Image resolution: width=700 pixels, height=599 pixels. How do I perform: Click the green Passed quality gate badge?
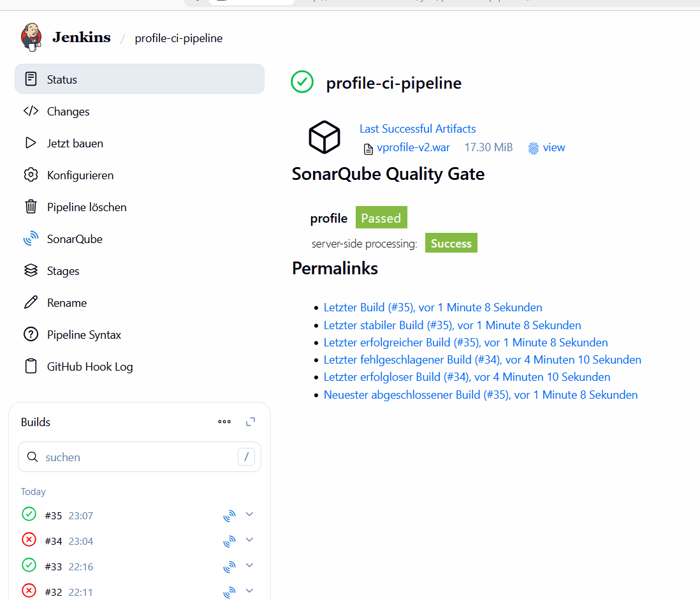click(x=381, y=218)
